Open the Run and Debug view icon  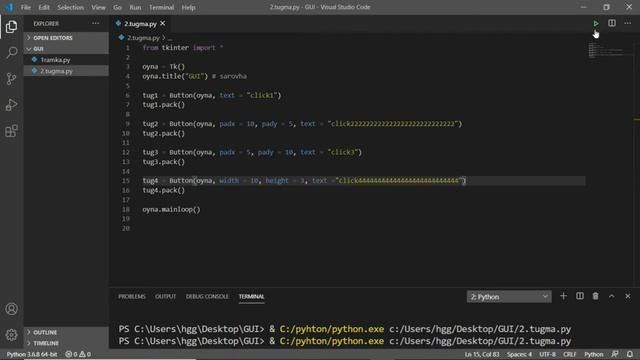tap(11, 105)
